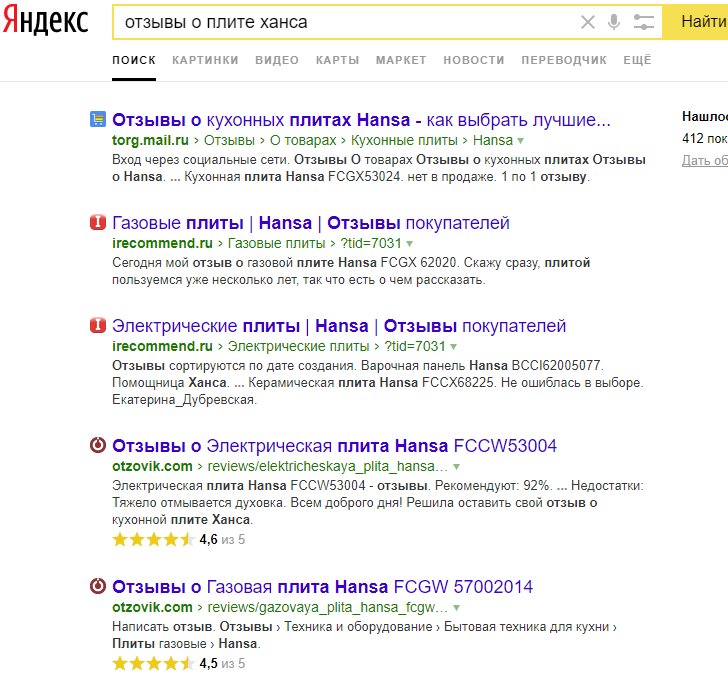This screenshot has height=689, width=728.
Task: Click 4,6 из 5 star rating
Action: pyautogui.click(x=178, y=540)
